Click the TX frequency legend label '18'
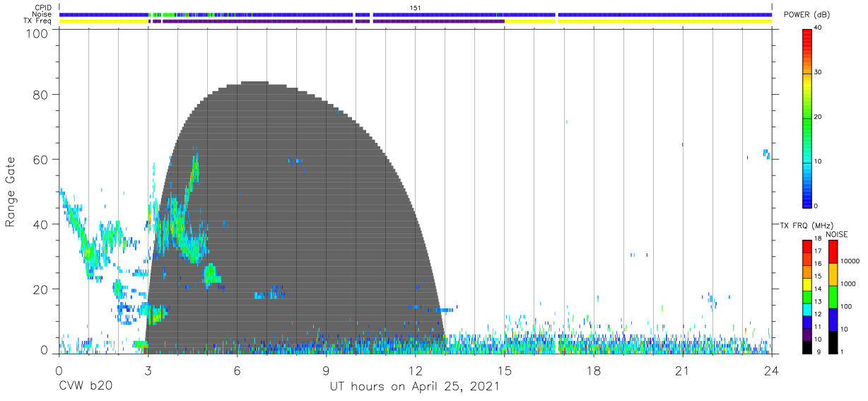This screenshot has height=401, width=868. tap(819, 240)
